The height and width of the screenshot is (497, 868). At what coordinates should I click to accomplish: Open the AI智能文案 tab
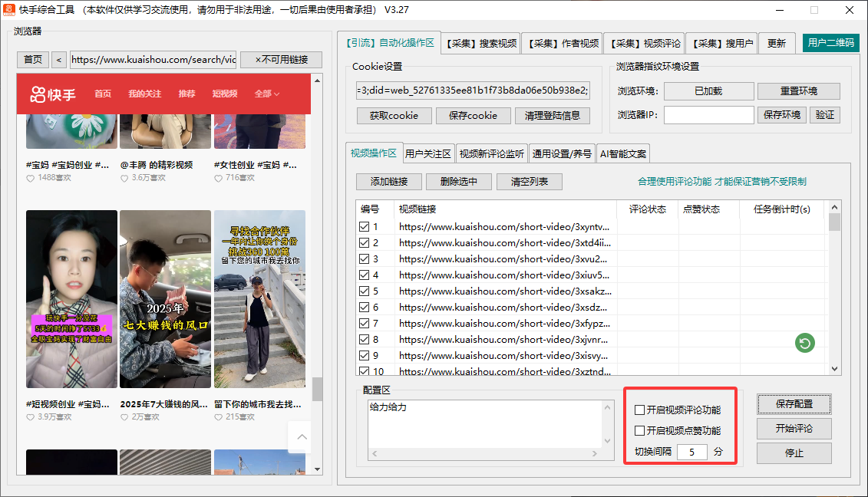tap(623, 153)
